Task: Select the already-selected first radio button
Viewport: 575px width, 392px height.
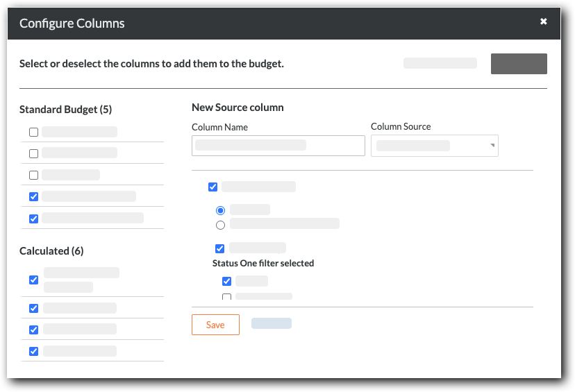Action: point(221,210)
